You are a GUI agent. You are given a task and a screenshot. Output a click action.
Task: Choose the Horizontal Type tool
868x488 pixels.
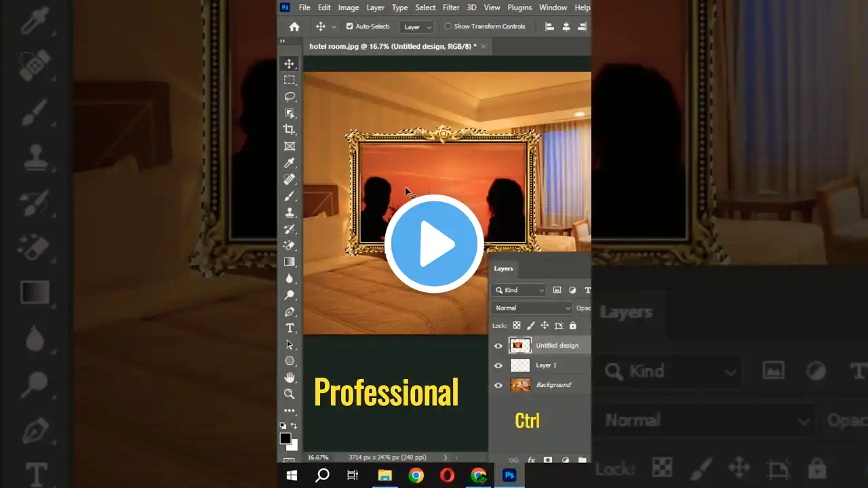point(290,328)
